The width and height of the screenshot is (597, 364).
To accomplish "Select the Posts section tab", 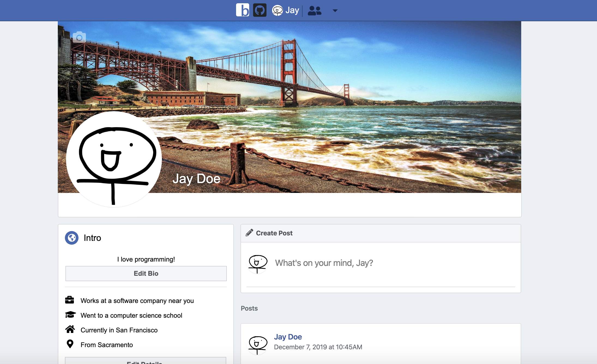I will click(x=249, y=309).
